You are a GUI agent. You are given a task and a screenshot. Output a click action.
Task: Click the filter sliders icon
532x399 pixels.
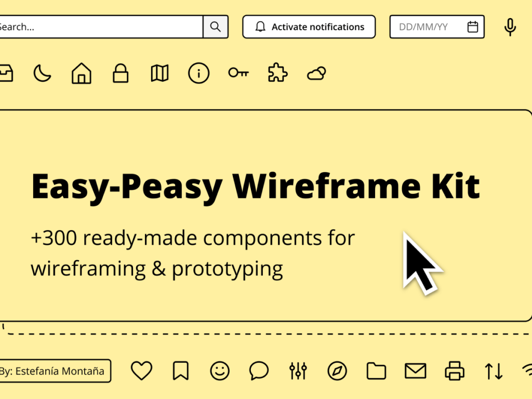[x=298, y=371]
